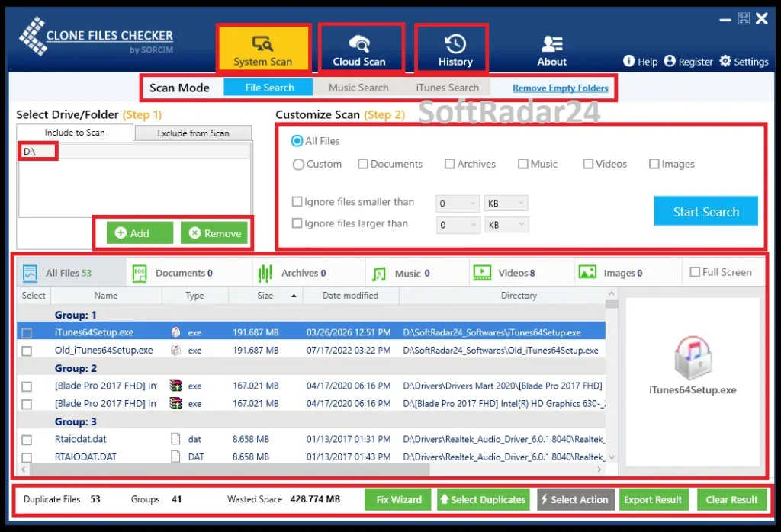Click the results list scroll down arrow
This screenshot has width=781, height=532.
click(x=612, y=457)
